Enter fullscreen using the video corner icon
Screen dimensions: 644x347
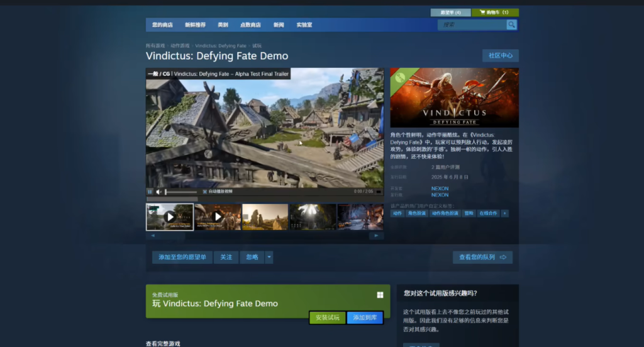click(x=379, y=191)
